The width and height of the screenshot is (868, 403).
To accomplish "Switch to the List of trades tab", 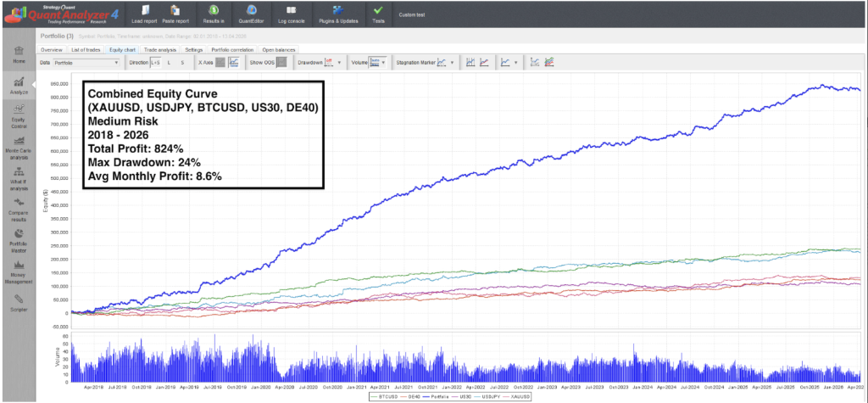I will [86, 50].
